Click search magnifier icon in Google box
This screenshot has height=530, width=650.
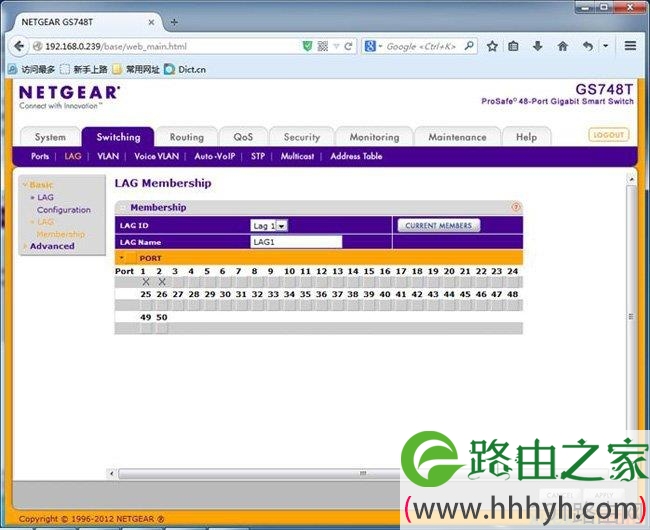tap(469, 46)
